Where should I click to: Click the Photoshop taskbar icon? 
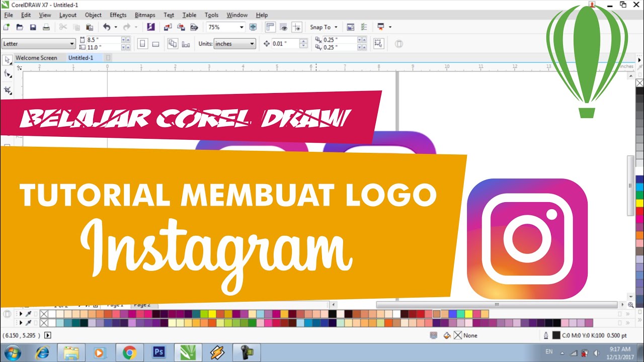pyautogui.click(x=159, y=352)
